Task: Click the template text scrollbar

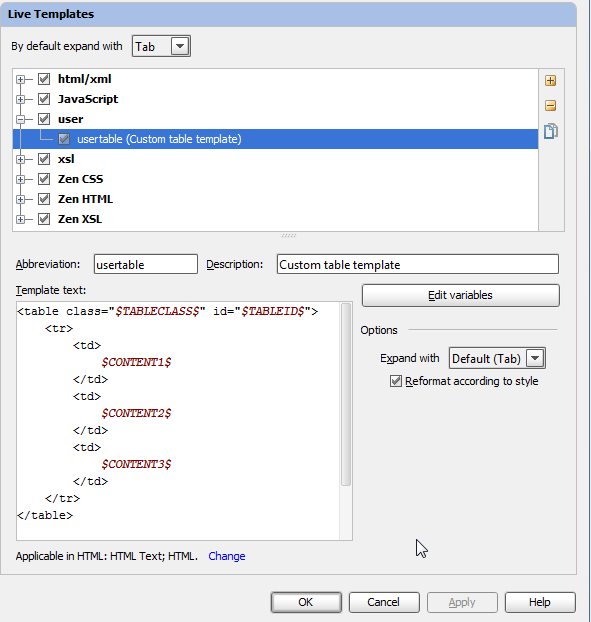Action: coord(346,394)
